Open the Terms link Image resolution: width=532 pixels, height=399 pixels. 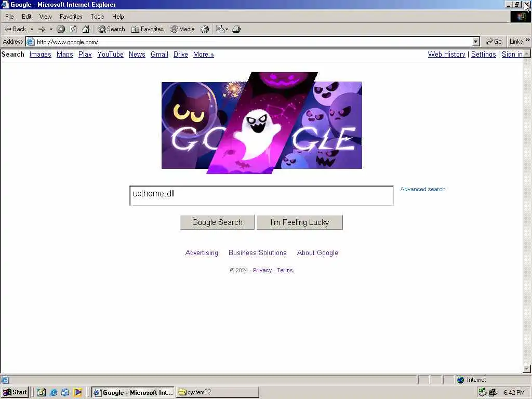tap(285, 270)
